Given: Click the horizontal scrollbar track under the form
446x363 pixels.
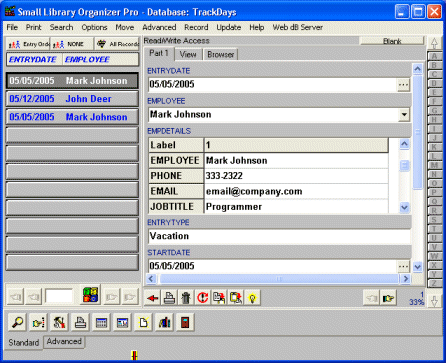Looking at the screenshot, I should click(279, 278).
